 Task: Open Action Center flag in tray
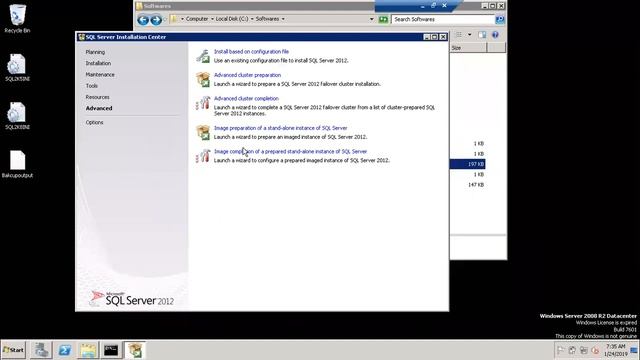[561, 350]
